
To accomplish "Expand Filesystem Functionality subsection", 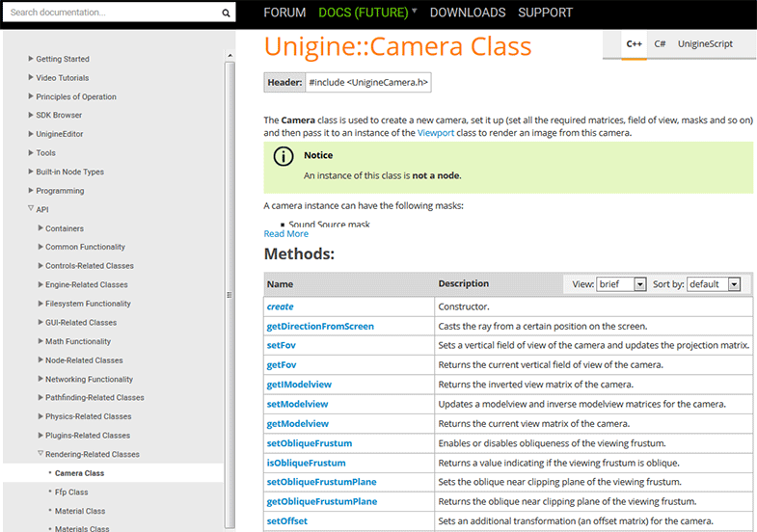I will (x=41, y=303).
